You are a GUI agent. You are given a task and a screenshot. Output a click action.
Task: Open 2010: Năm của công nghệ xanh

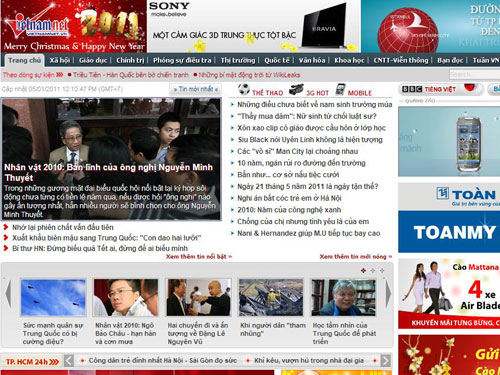289,210
